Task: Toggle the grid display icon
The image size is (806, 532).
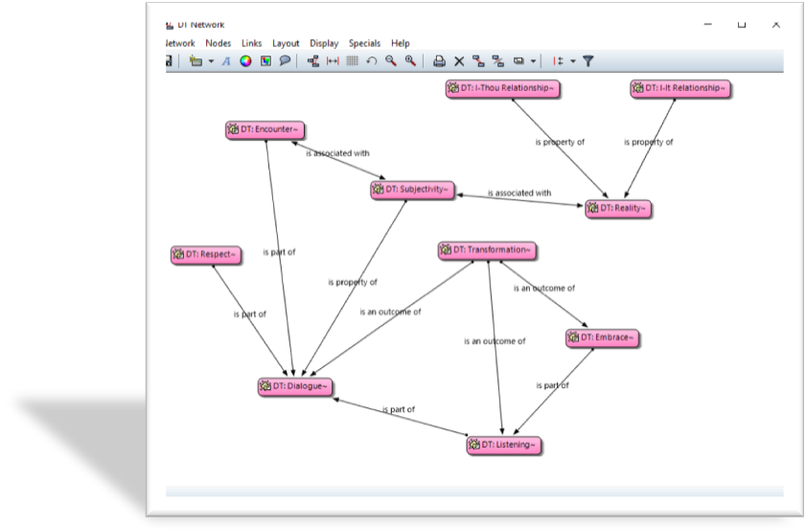Action: 352,61
